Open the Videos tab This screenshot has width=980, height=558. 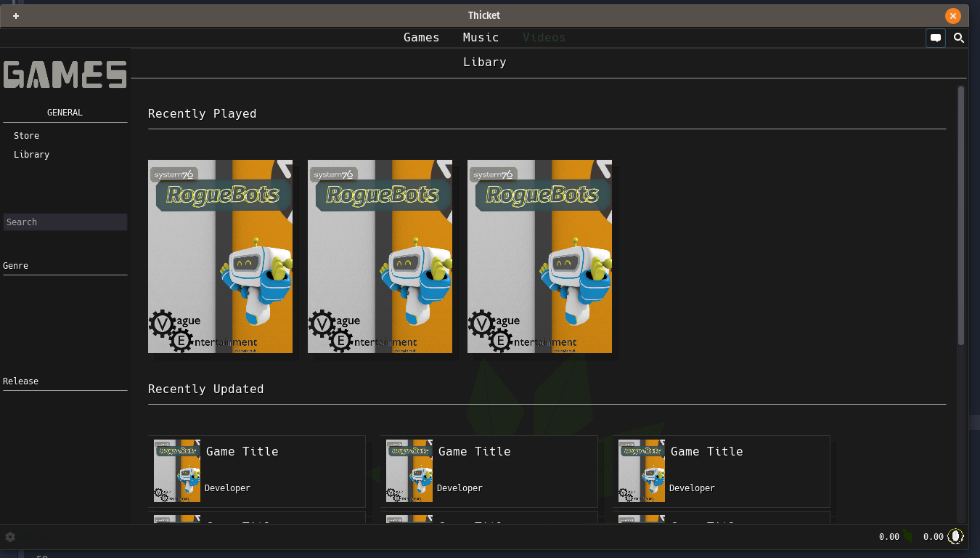(x=544, y=38)
